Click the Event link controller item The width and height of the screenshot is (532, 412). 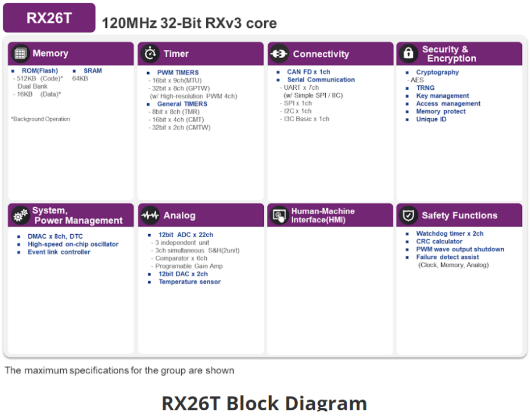click(x=59, y=252)
